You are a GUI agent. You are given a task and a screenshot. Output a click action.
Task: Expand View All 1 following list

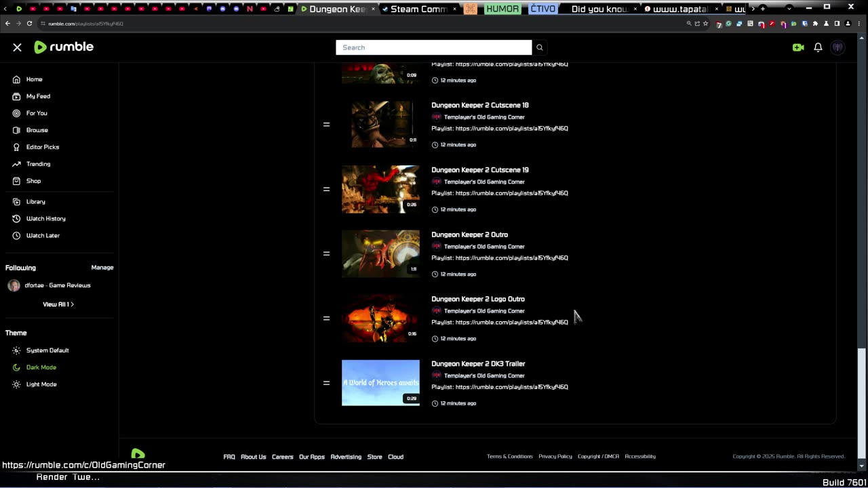click(x=58, y=304)
